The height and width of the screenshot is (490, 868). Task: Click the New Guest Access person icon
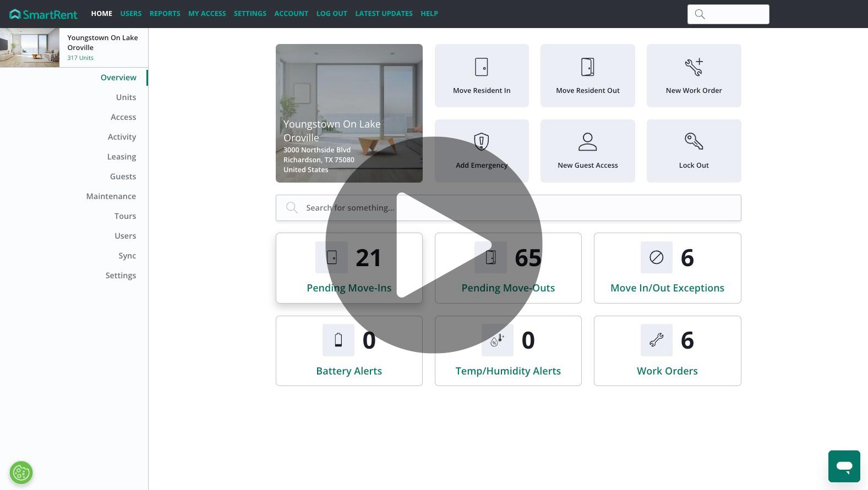pos(587,142)
